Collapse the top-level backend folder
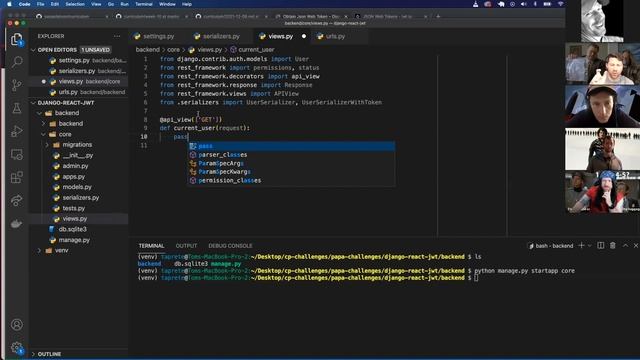 pos(39,113)
